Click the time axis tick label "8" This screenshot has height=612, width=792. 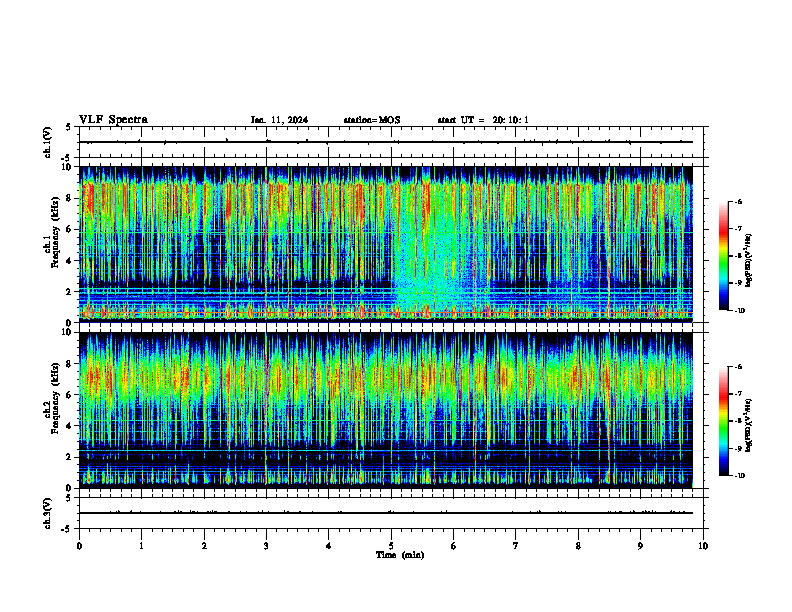click(x=578, y=546)
